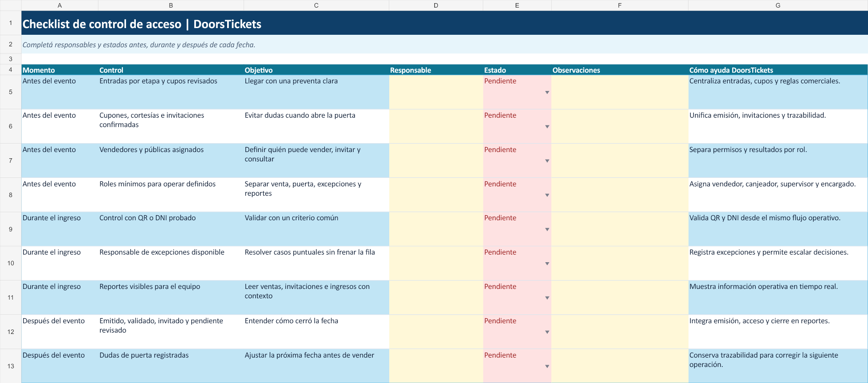The width and height of the screenshot is (868, 383).
Task: Select row 9 header
Action: coord(11,229)
